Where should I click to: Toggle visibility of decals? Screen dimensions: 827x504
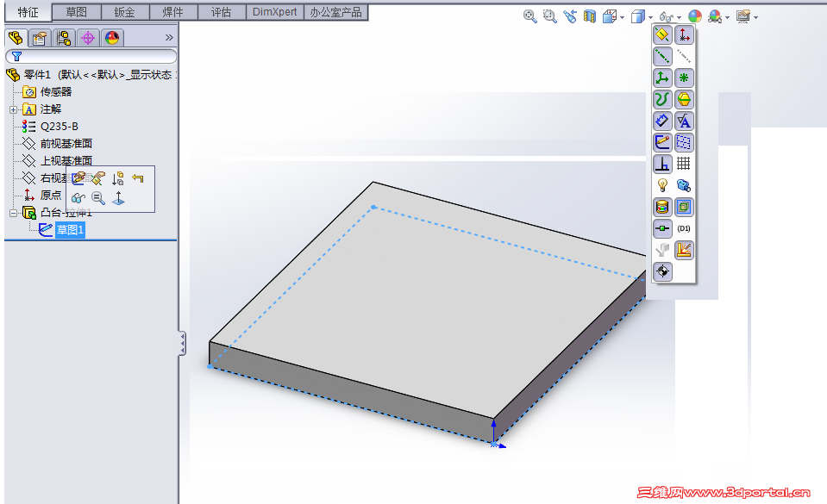click(x=662, y=207)
